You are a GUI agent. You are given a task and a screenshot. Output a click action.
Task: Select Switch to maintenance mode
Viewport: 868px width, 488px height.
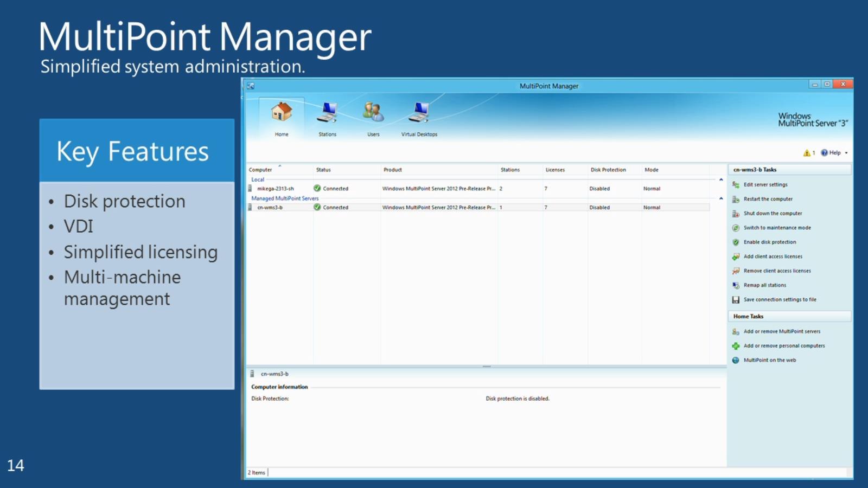click(777, 228)
